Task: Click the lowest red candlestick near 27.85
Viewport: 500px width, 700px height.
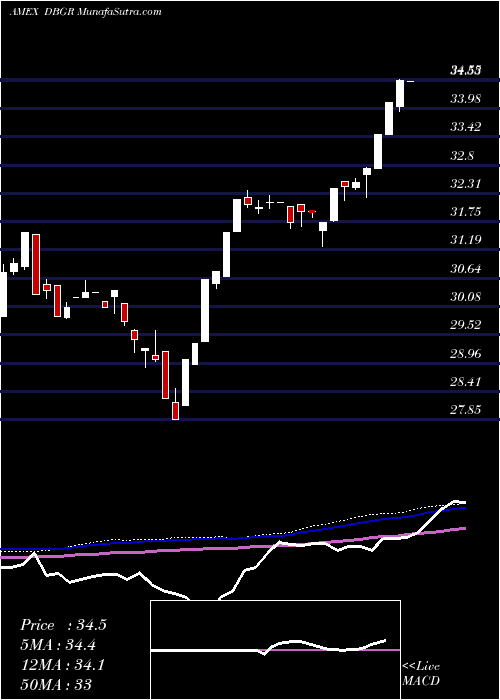Action: point(176,411)
